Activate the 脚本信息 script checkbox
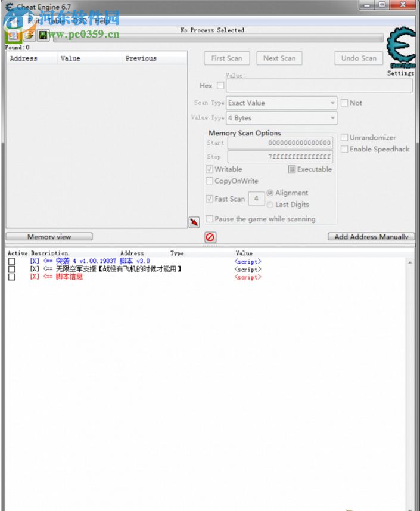 [12, 277]
